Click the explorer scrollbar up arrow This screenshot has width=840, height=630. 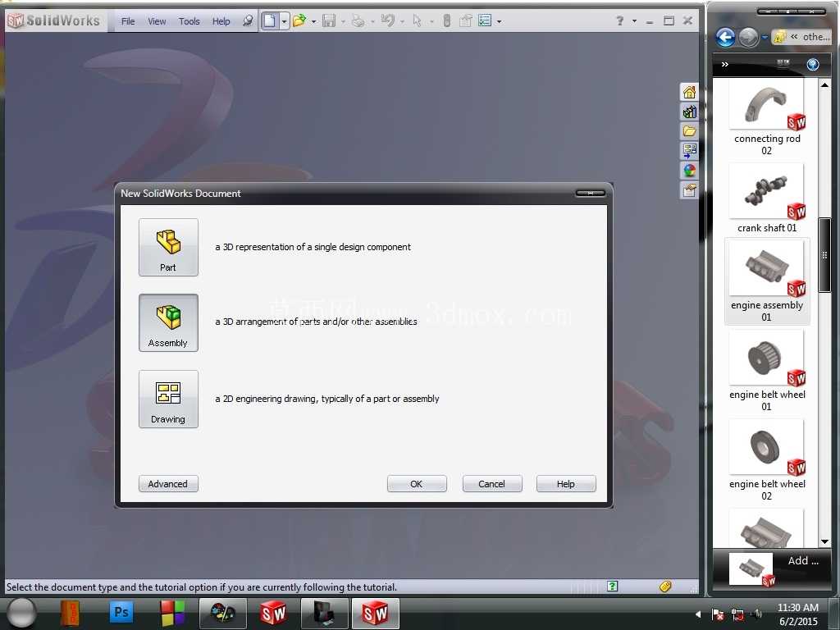click(825, 84)
